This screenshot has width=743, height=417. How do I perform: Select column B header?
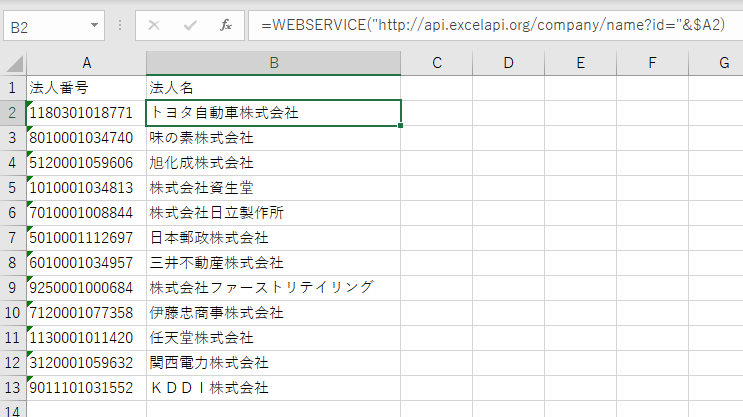pos(273,63)
